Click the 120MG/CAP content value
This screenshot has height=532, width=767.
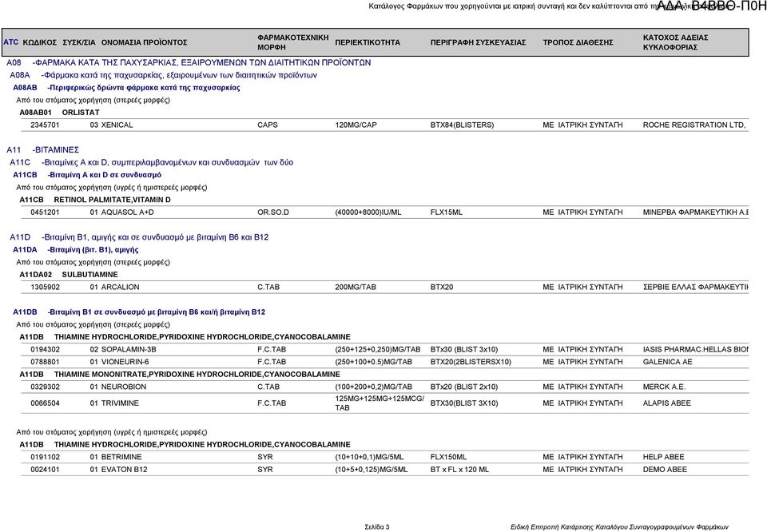[356, 125]
